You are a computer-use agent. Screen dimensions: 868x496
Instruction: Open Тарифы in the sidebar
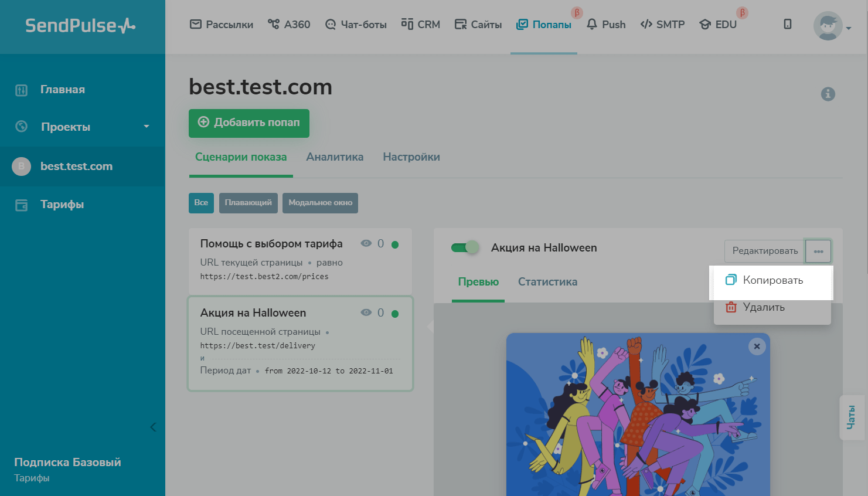pos(62,205)
